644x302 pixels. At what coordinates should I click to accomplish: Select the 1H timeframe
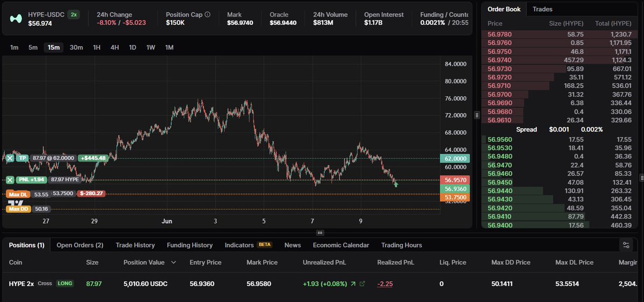point(97,47)
